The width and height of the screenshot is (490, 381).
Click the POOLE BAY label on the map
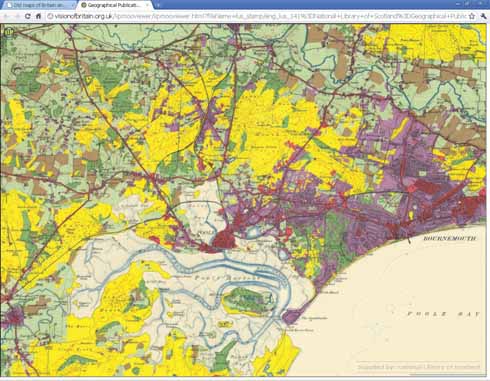[x=443, y=314]
